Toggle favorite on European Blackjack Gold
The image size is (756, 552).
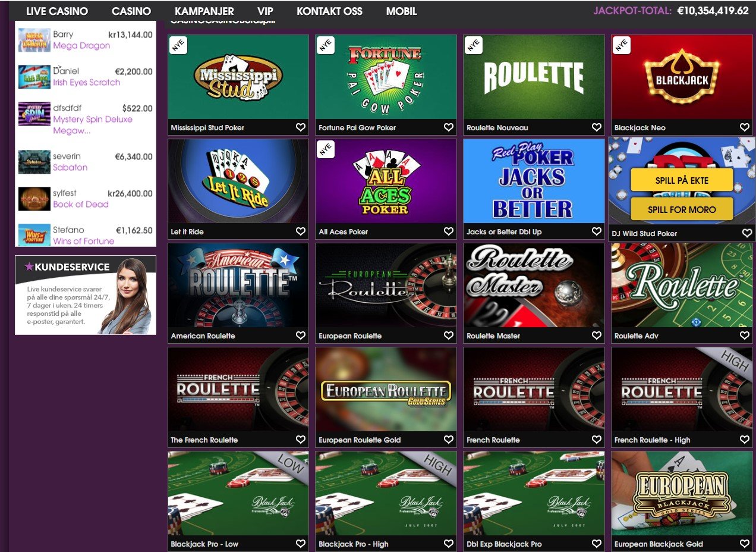coord(744,543)
